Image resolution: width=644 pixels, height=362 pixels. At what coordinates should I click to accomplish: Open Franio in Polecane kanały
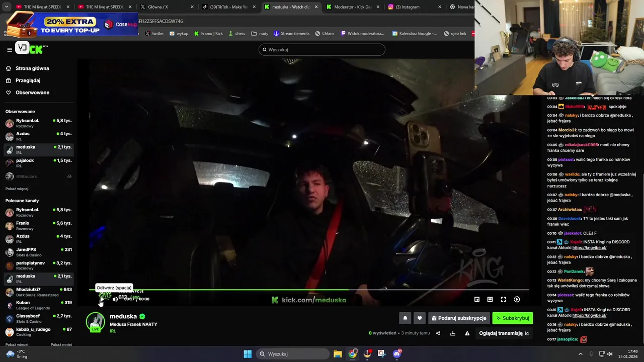pyautogui.click(x=39, y=225)
